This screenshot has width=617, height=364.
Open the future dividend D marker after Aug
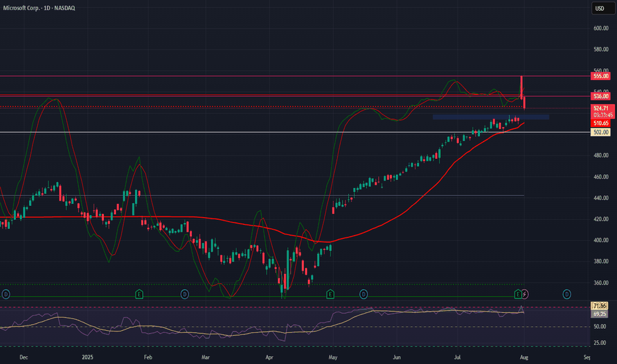click(567, 294)
